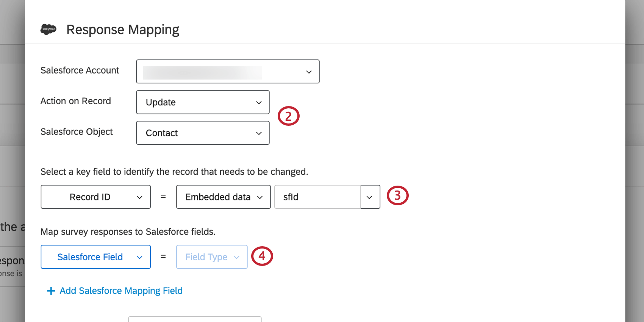
Task: Open the Embedded data source dropdown
Action: point(224,197)
